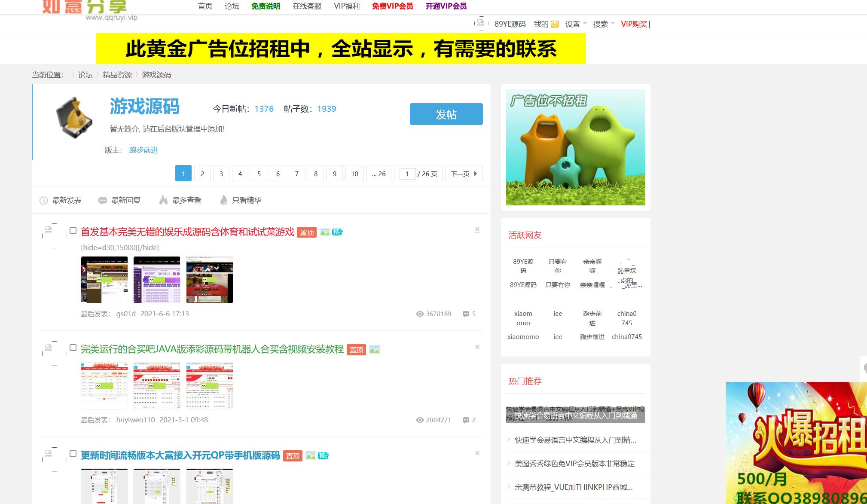This screenshot has width=867, height=504.
Task: Open moderator link 跑步前进
Action: pos(143,150)
